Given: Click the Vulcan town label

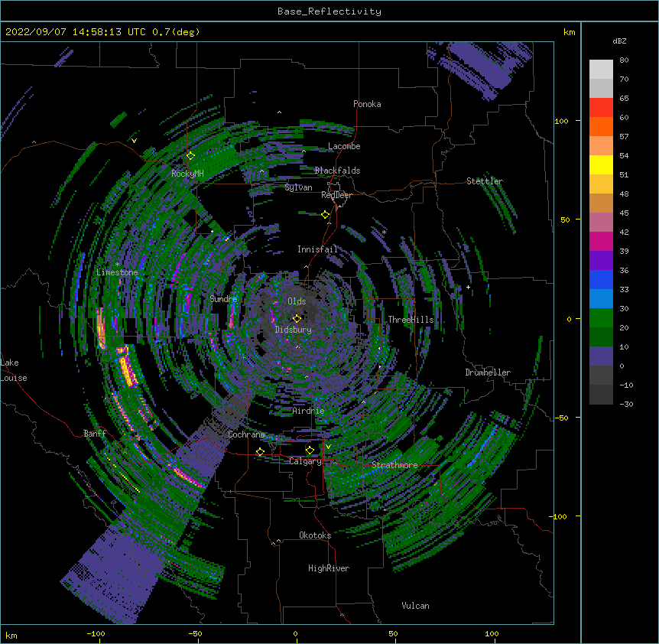Looking at the screenshot, I should (x=415, y=606).
